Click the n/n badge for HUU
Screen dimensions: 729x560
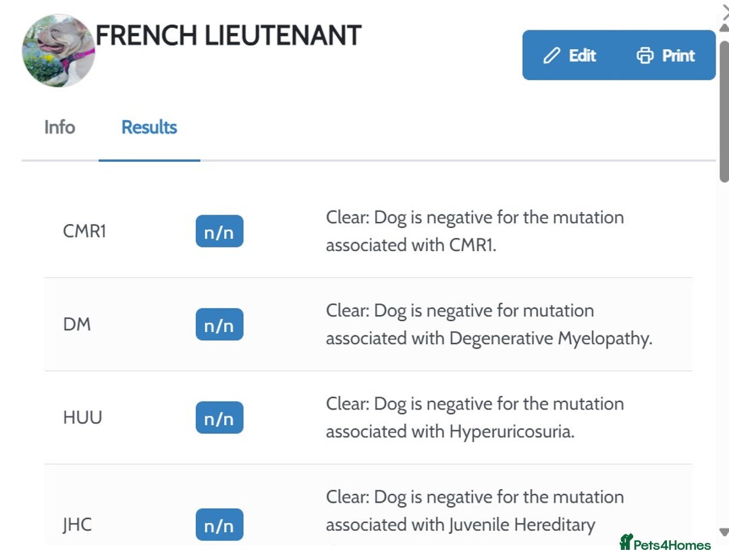(219, 418)
